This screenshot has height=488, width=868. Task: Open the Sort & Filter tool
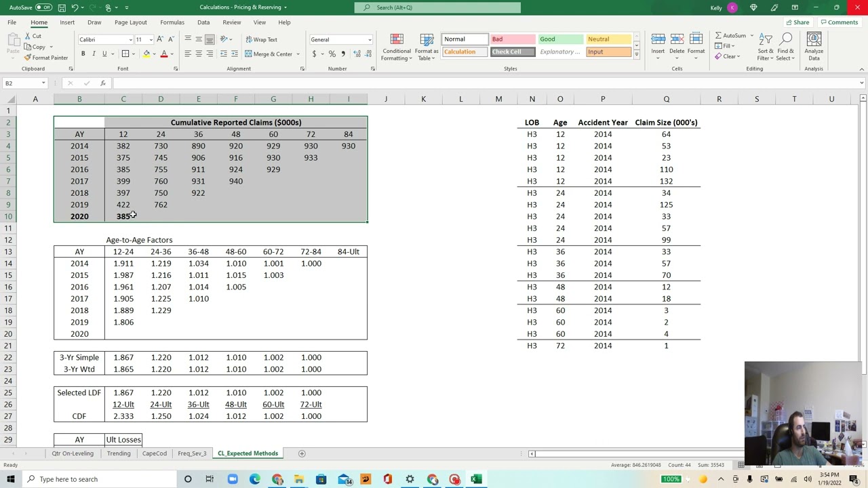[765, 46]
